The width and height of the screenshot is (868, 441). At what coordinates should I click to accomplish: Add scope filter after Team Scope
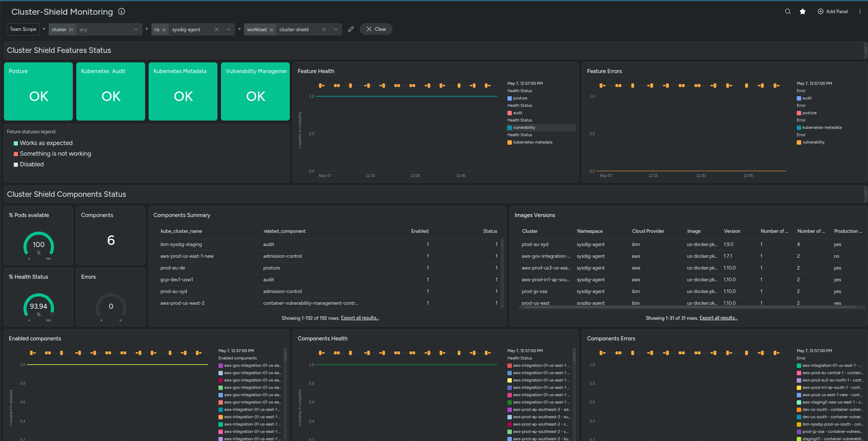[44, 29]
